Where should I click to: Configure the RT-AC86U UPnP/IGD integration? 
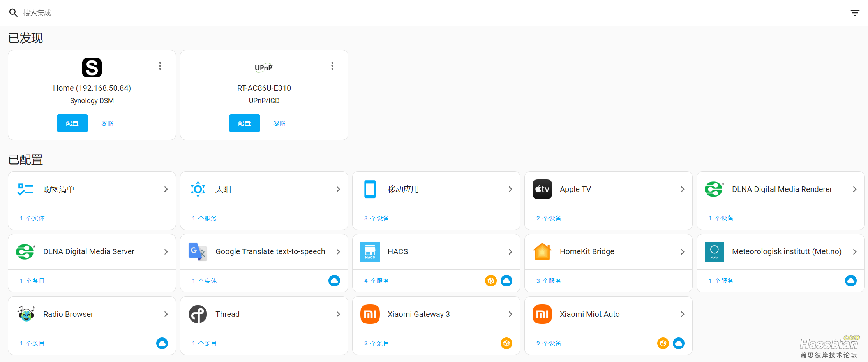(x=245, y=123)
